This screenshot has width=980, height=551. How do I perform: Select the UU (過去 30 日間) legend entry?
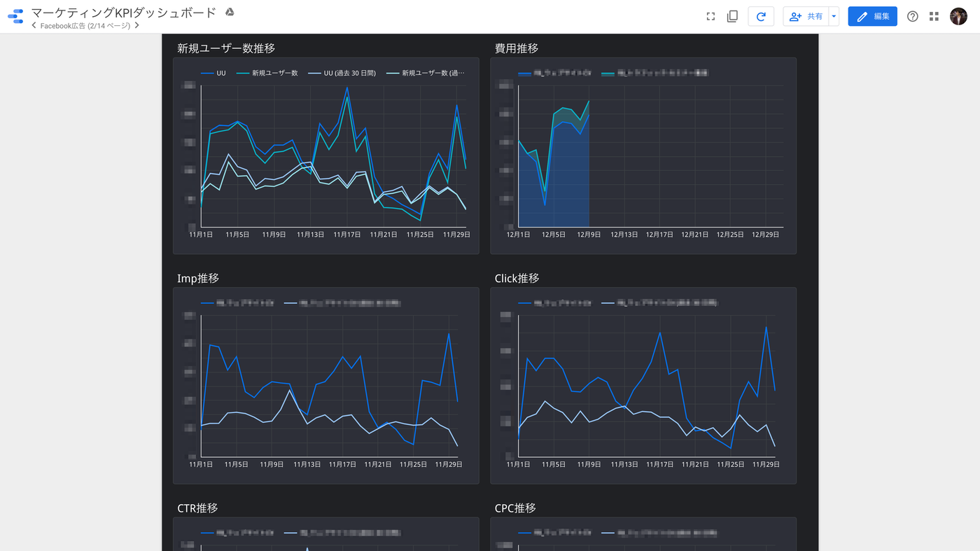(342, 73)
